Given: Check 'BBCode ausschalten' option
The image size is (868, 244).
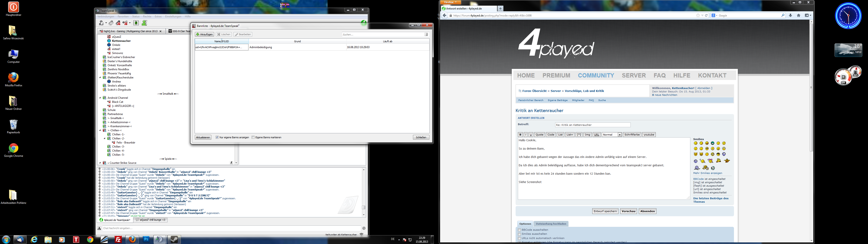Looking at the screenshot, I should [519, 230].
